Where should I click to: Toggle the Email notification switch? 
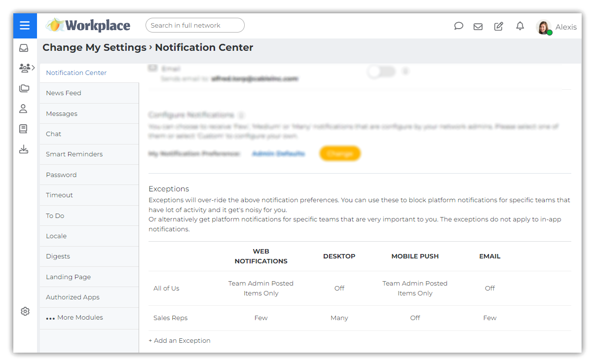tap(382, 72)
